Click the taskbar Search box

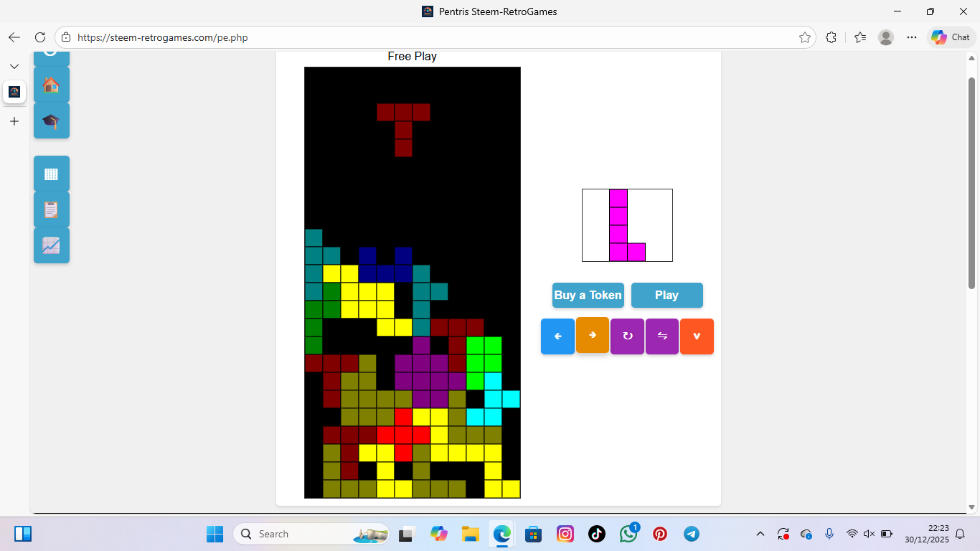[311, 534]
